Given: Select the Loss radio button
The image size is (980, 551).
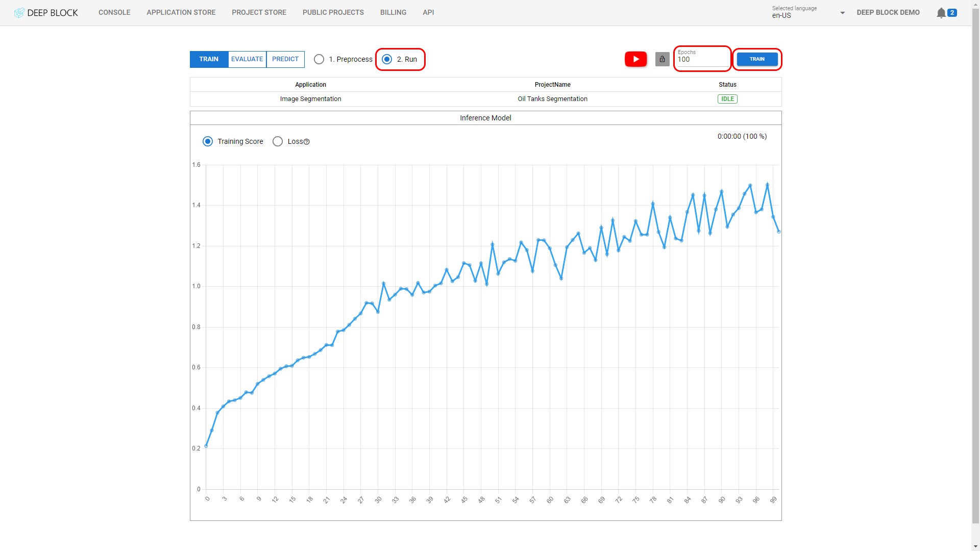Looking at the screenshot, I should [278, 141].
